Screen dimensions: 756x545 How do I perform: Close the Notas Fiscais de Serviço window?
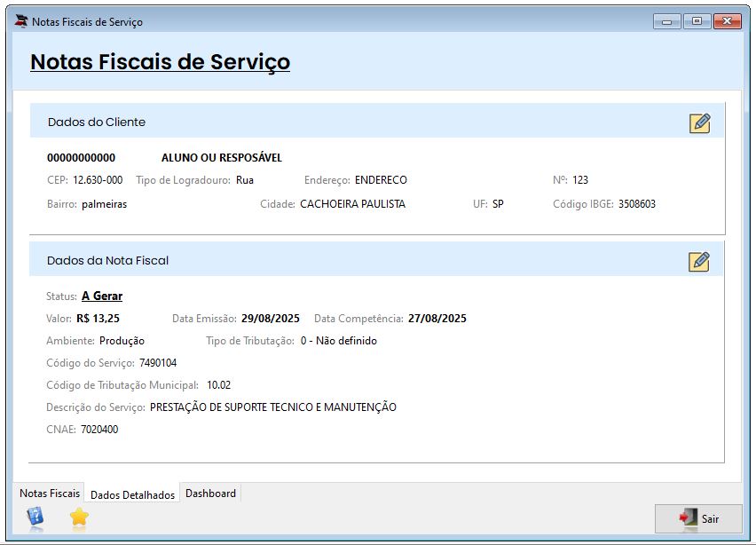tap(728, 21)
